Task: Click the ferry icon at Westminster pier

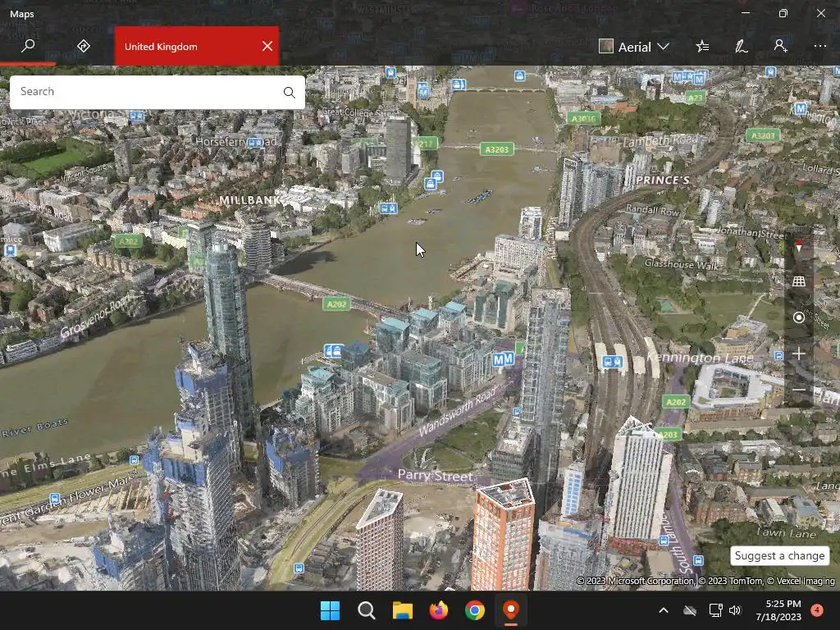Action: point(459,84)
